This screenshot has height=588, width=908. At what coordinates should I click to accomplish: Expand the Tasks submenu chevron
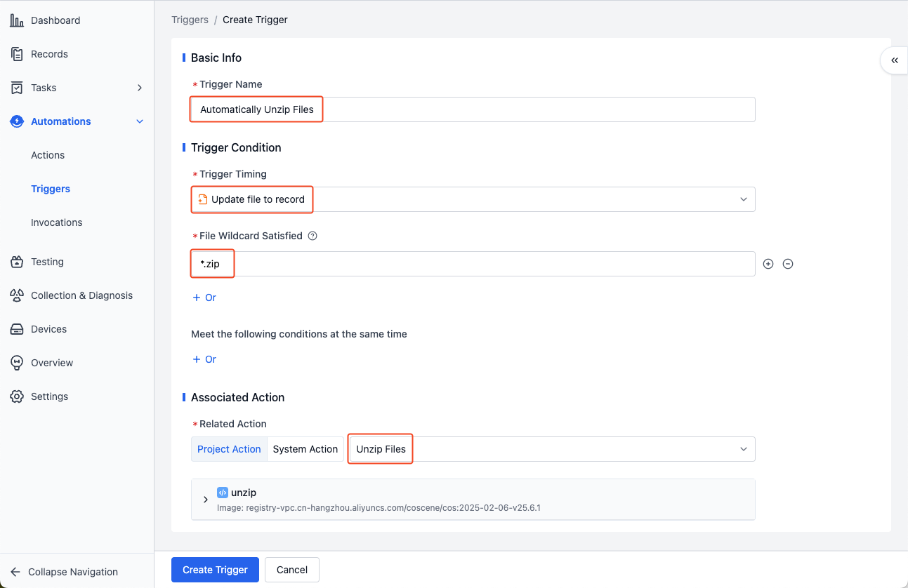[140, 88]
